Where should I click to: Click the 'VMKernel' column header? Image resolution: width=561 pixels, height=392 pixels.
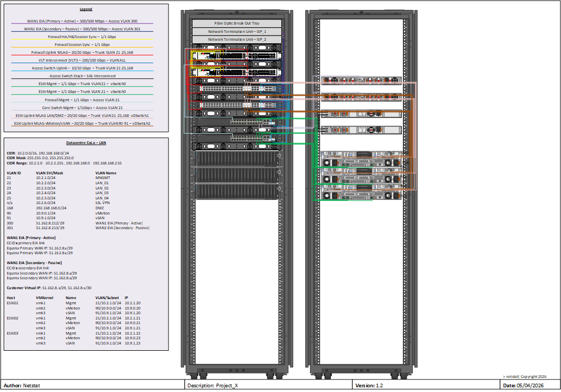[x=44, y=298]
